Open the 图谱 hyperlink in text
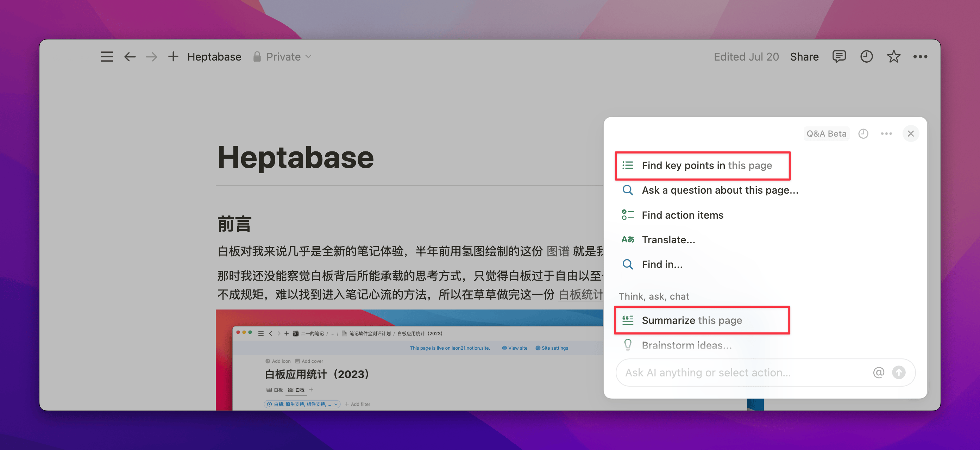 pos(558,251)
